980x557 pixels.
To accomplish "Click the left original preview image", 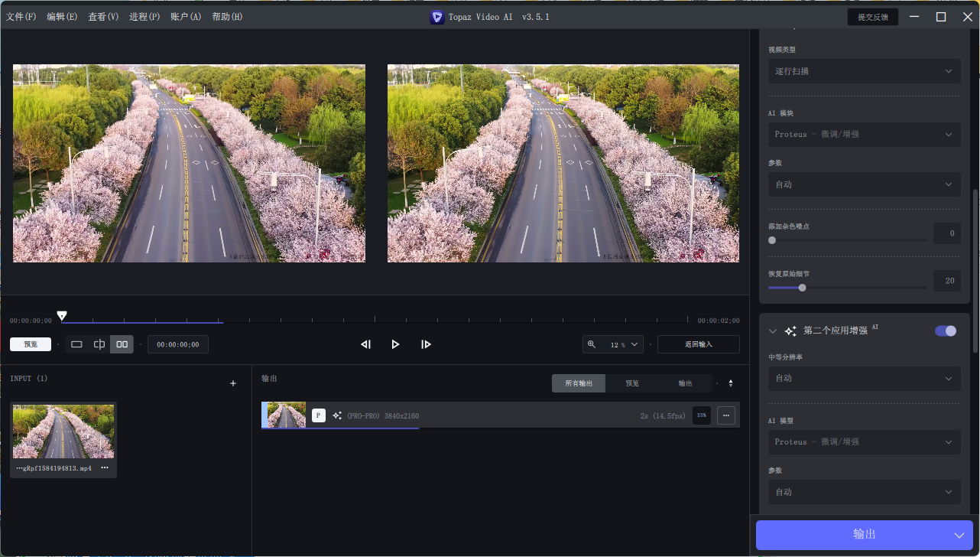I will click(x=189, y=163).
